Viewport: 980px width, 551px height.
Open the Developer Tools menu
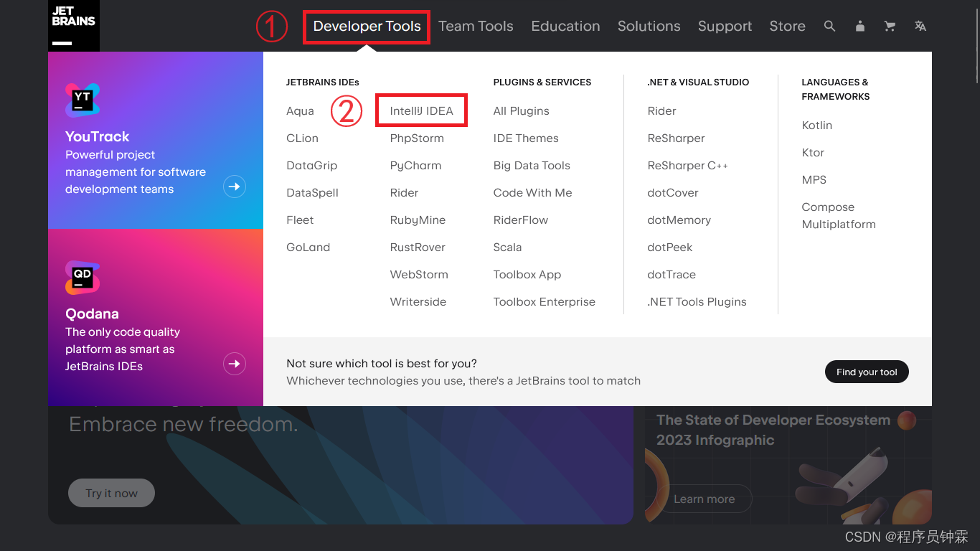pyautogui.click(x=367, y=27)
